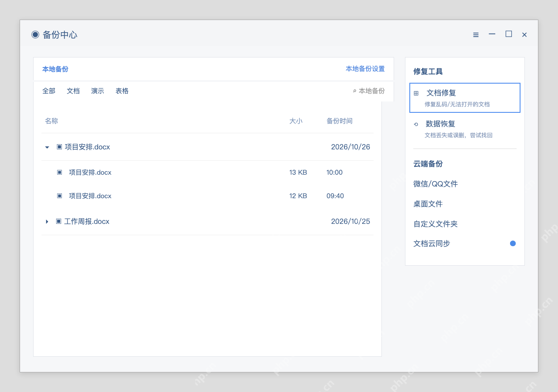The height and width of the screenshot is (392, 558).
Task: Click the 大小 column header
Action: click(x=296, y=121)
